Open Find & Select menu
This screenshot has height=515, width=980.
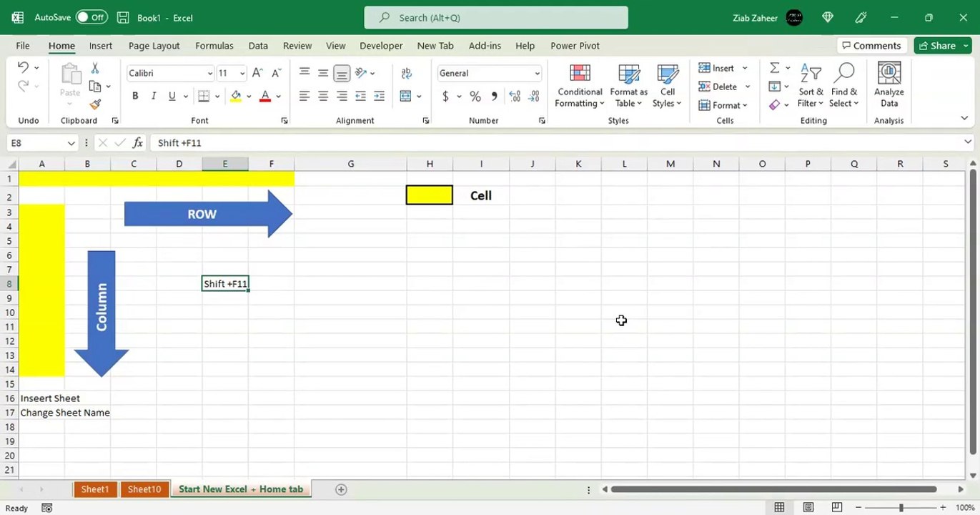tap(844, 86)
